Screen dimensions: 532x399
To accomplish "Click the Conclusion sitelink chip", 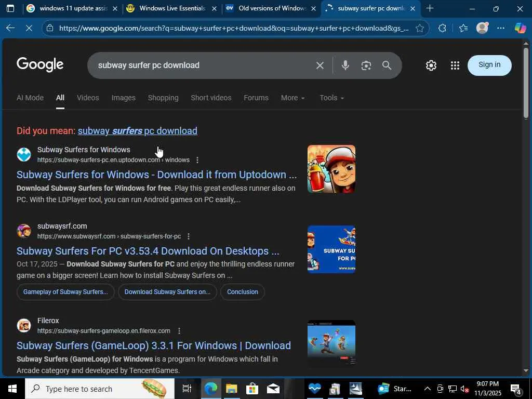I will (x=243, y=292).
